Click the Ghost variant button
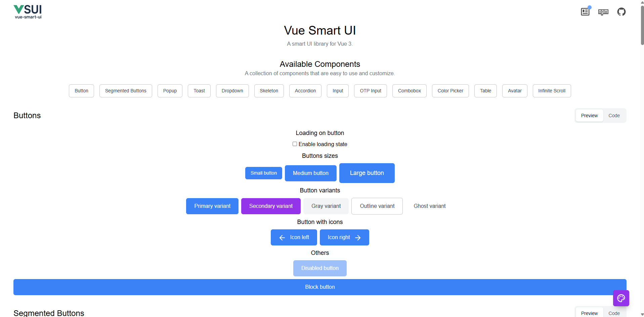This screenshot has width=644, height=317. [x=429, y=206]
